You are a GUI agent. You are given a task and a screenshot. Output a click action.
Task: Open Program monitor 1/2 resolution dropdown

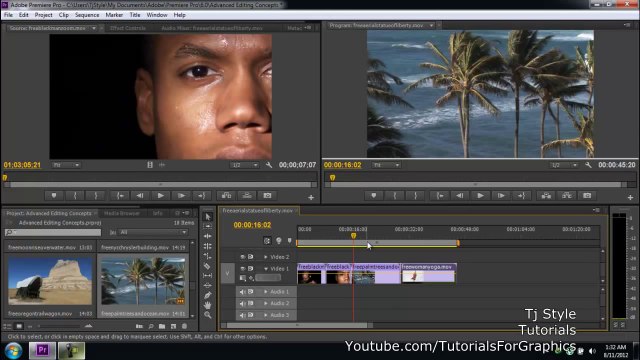tap(564, 165)
